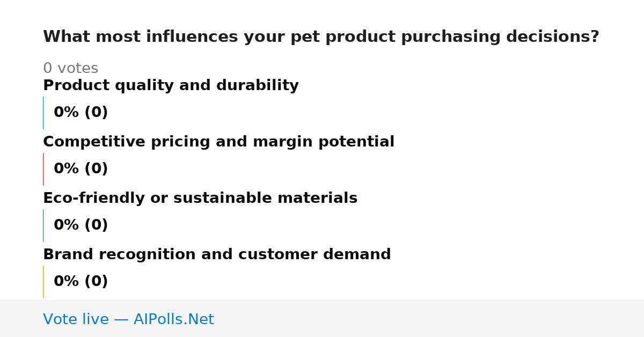Screen dimensions: 644x337
Task: Click the gray footer bar area
Action: coord(322,318)
